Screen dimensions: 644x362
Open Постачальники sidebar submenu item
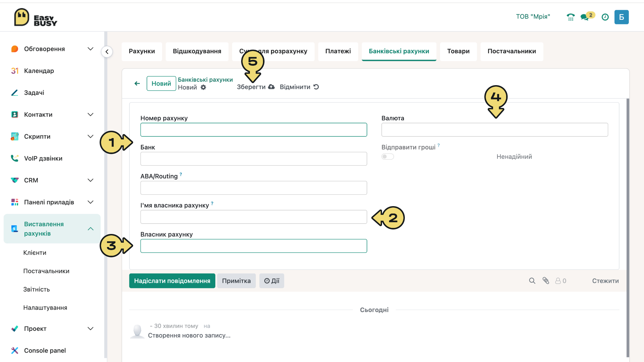click(x=46, y=271)
